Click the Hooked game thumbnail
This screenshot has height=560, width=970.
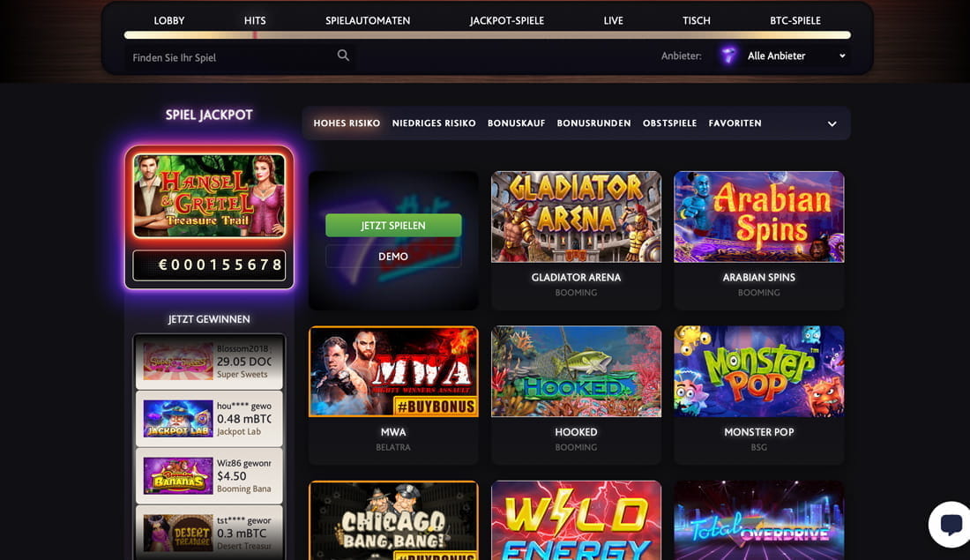click(576, 371)
